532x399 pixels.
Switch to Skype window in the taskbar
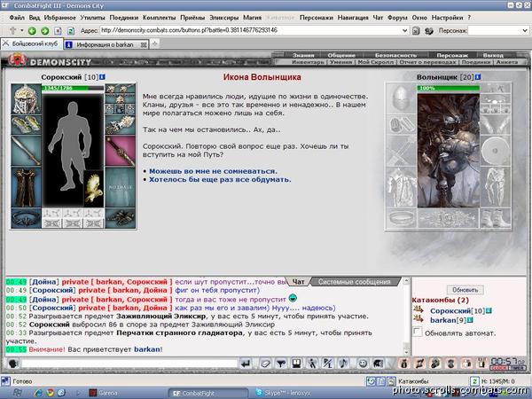click(x=285, y=393)
